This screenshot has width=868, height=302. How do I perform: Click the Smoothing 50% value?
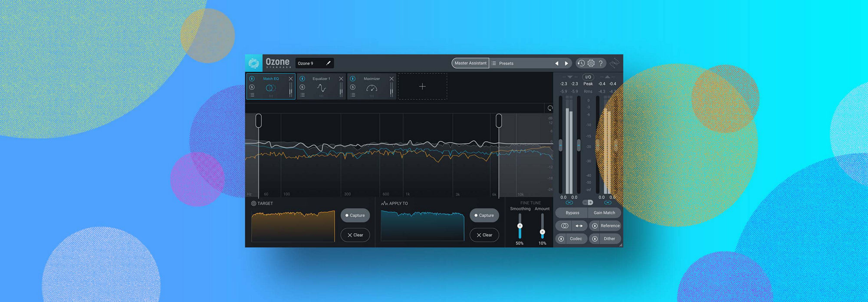coord(519,243)
